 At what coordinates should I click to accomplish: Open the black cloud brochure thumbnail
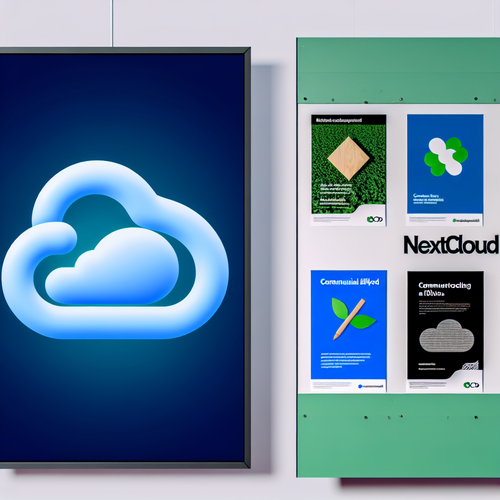(x=445, y=331)
